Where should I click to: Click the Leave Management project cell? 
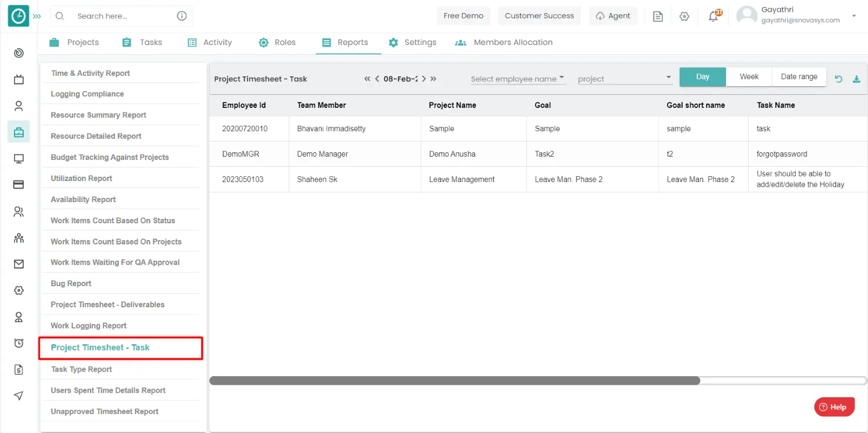(x=474, y=179)
